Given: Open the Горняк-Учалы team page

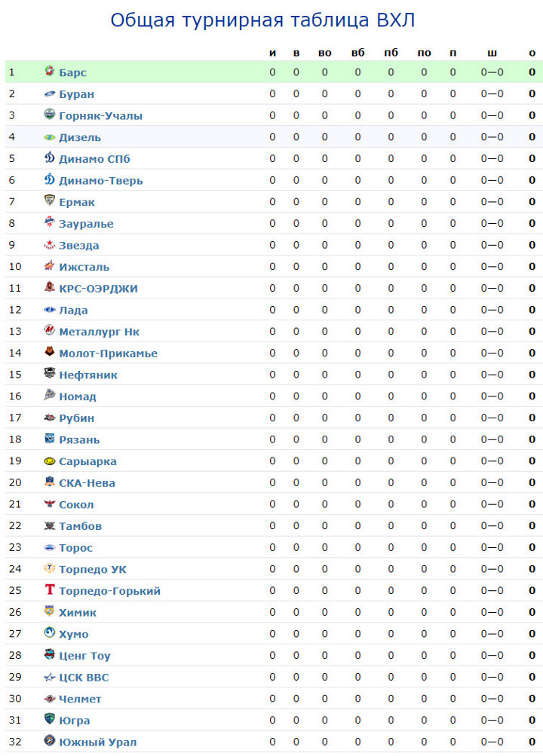Looking at the screenshot, I should tap(100, 116).
